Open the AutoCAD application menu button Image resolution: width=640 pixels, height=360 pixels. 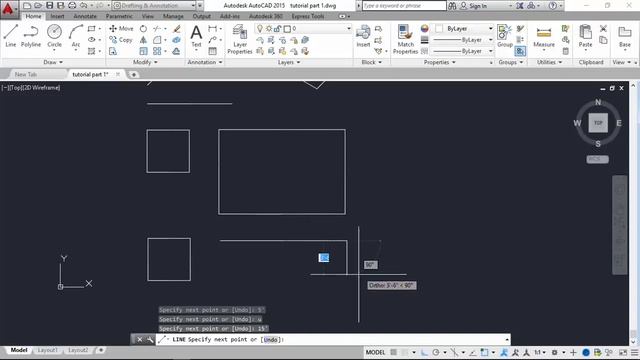click(x=8, y=9)
